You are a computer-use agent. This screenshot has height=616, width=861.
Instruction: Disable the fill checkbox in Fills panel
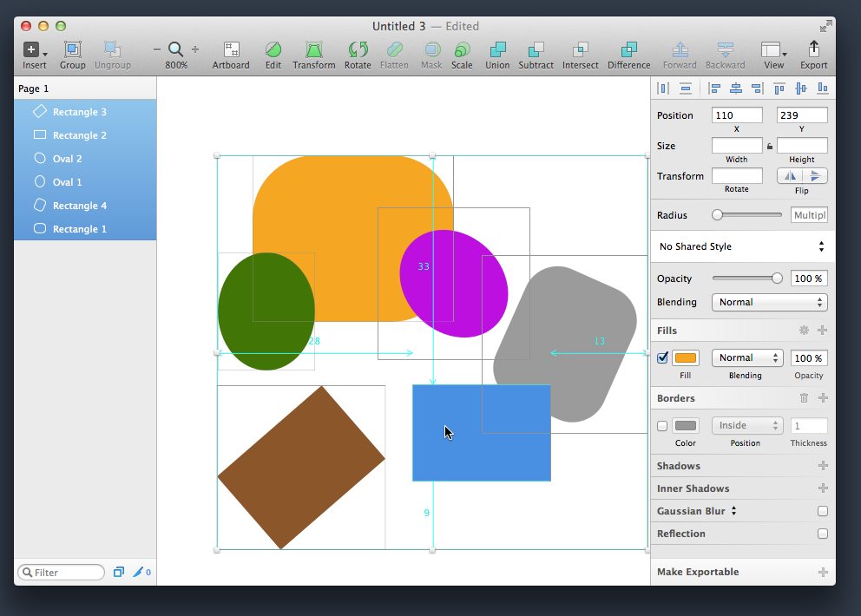pyautogui.click(x=661, y=357)
